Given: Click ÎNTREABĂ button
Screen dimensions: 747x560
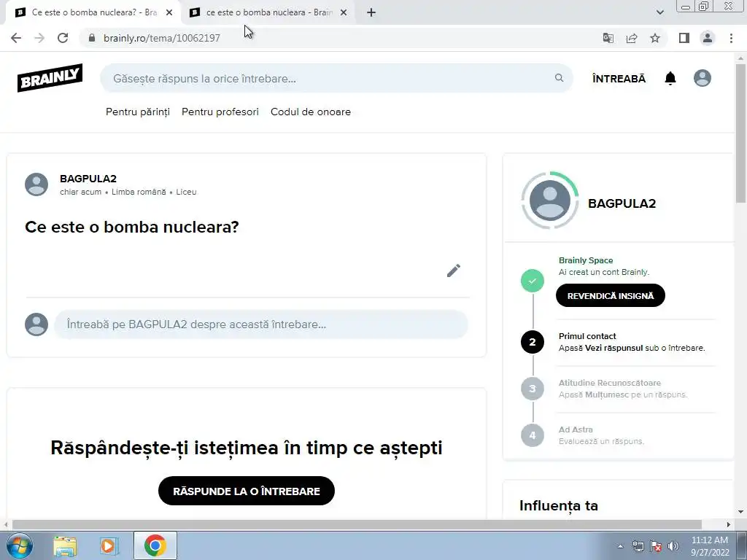Looking at the screenshot, I should point(619,79).
